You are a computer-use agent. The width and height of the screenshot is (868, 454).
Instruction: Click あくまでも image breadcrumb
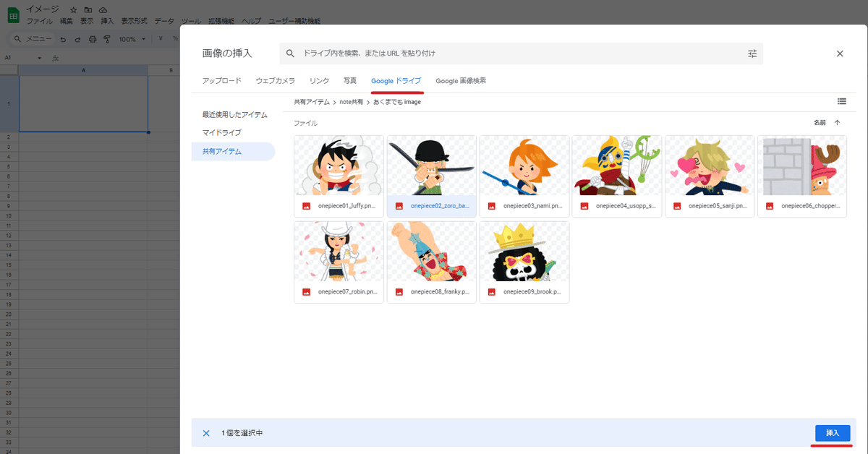click(x=397, y=102)
